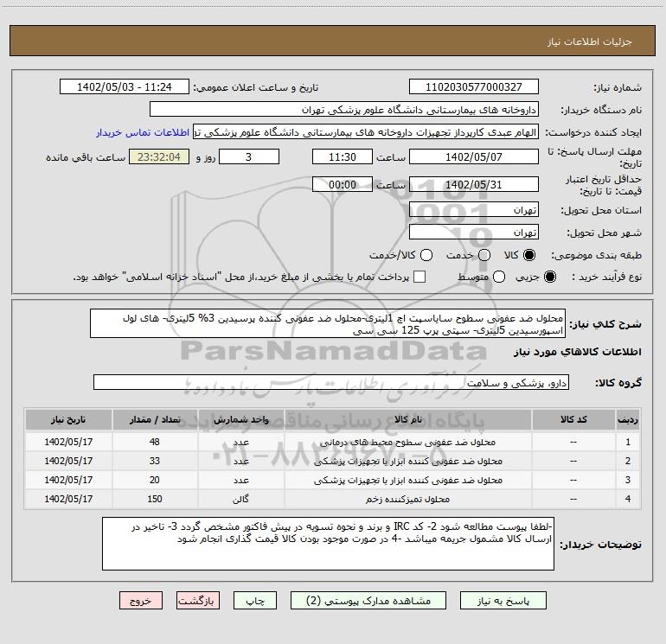Click the date 1402/05/17 in row 4

click(x=68, y=500)
